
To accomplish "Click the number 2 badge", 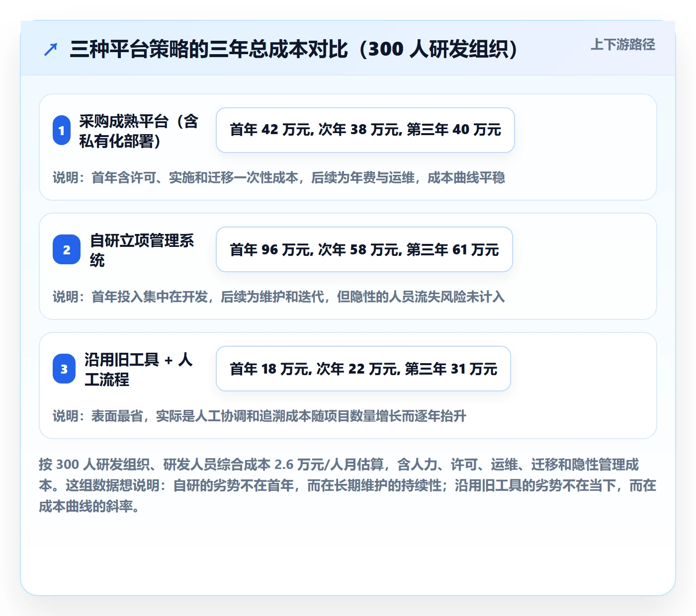I will coord(67,249).
